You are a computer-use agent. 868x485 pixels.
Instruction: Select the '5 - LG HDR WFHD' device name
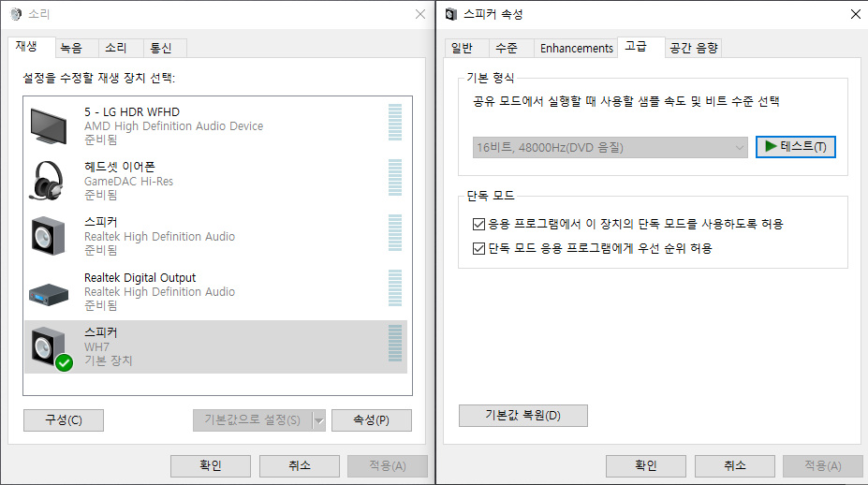132,111
